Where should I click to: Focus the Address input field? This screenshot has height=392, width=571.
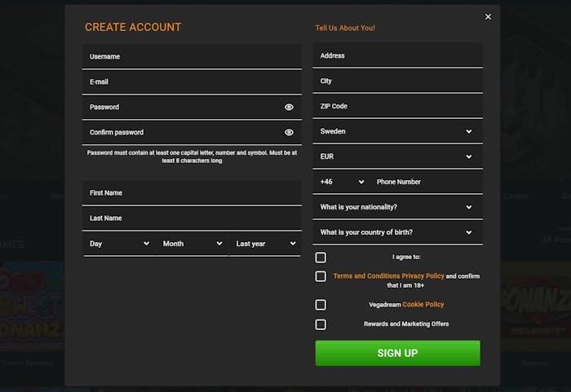398,55
